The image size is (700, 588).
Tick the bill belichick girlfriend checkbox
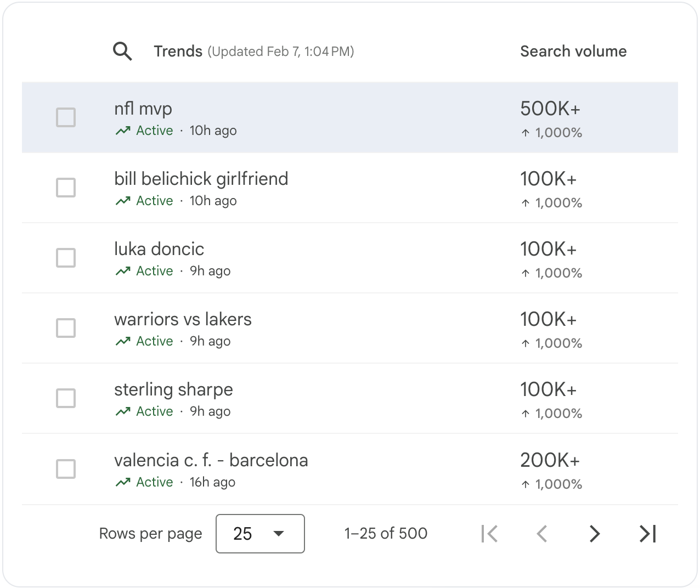tap(66, 188)
